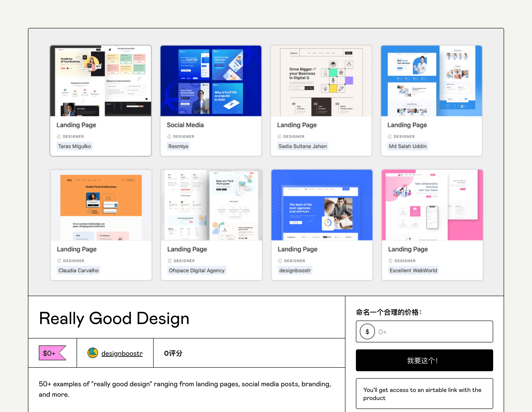The width and height of the screenshot is (532, 412).
Task: Focus the price input field
Action: pos(424,331)
